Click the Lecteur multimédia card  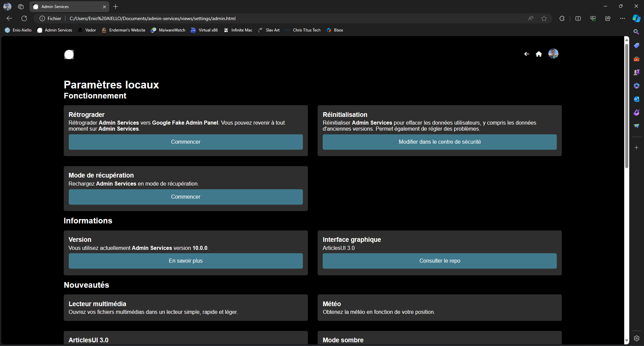pyautogui.click(x=186, y=308)
